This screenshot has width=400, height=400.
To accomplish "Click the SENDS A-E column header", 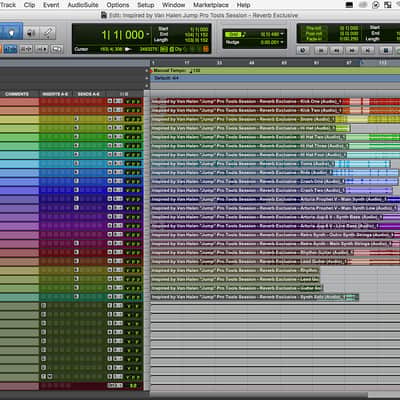I will coord(89,94).
